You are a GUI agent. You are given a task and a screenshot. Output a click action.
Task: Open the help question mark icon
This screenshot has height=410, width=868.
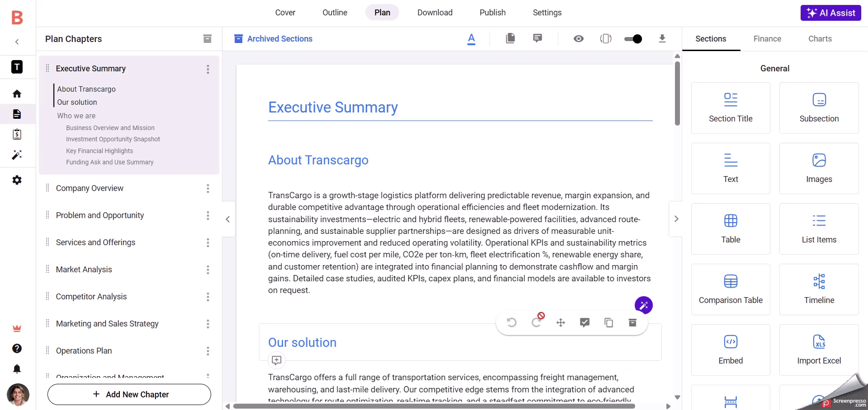(x=17, y=349)
